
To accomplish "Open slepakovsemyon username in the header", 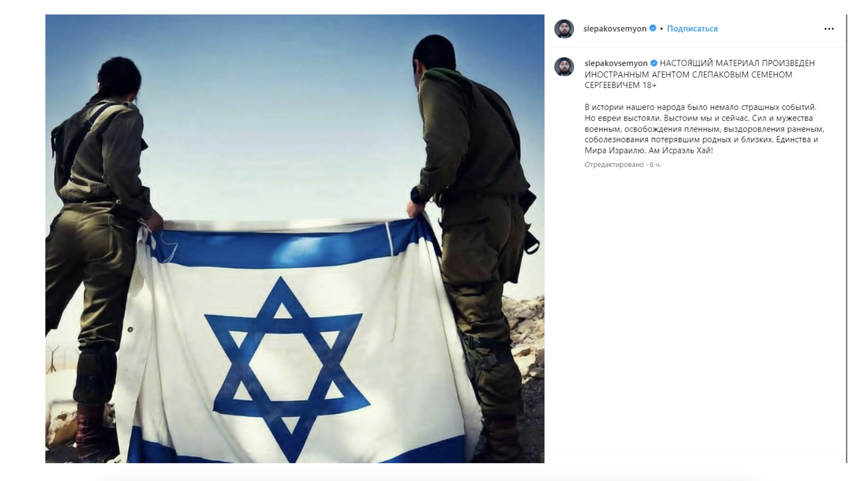I will pyautogui.click(x=614, y=29).
